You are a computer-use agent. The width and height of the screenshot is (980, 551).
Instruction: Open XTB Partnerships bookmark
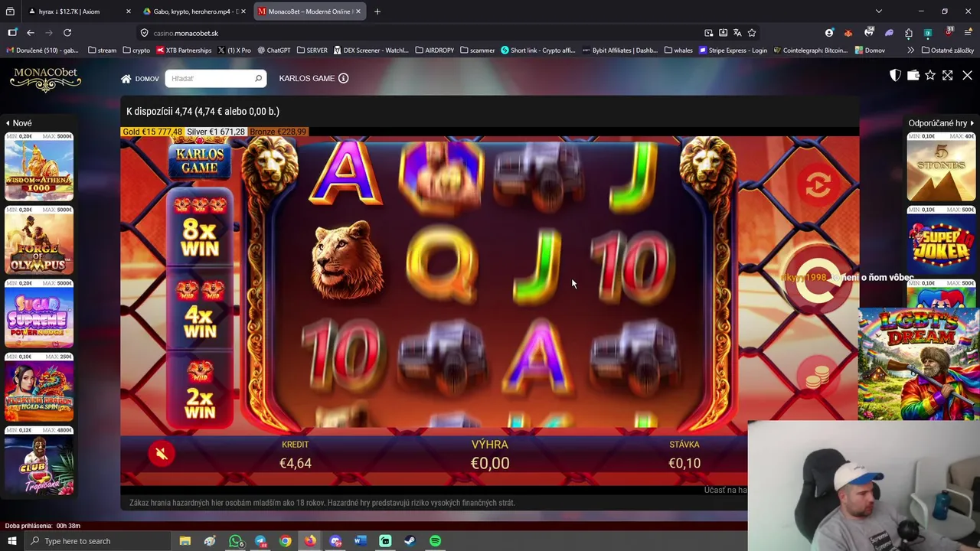[184, 51]
